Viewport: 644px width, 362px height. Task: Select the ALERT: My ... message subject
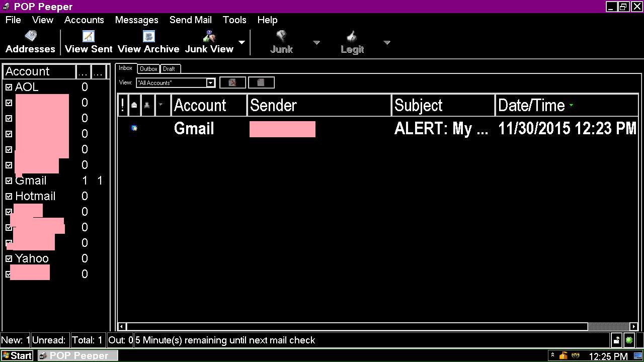coord(441,129)
